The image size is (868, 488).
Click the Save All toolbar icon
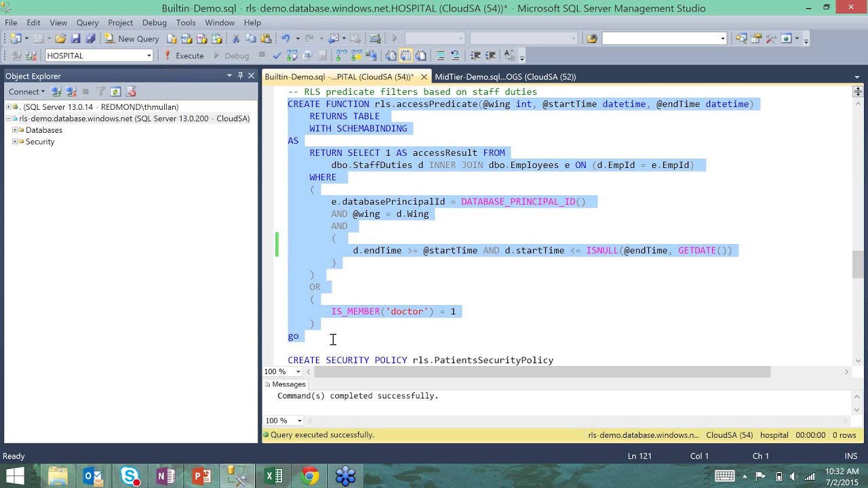pos(90,39)
